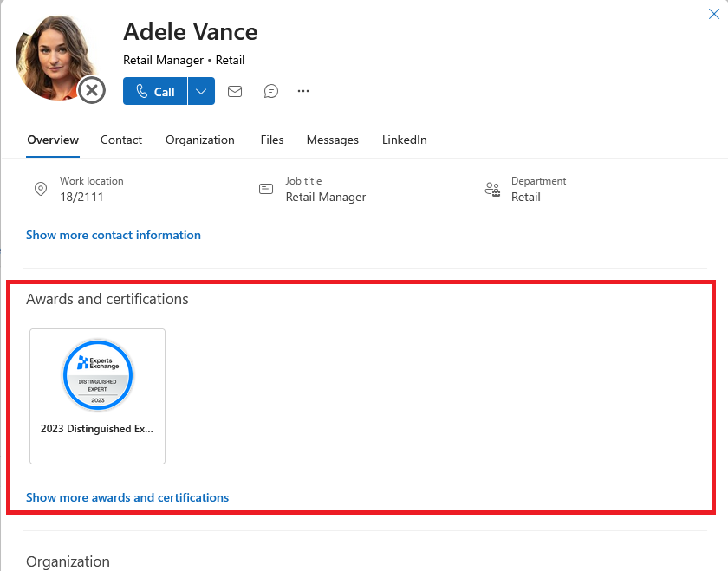This screenshot has height=571, width=728.
Task: Show more contact information
Action: coord(114,235)
